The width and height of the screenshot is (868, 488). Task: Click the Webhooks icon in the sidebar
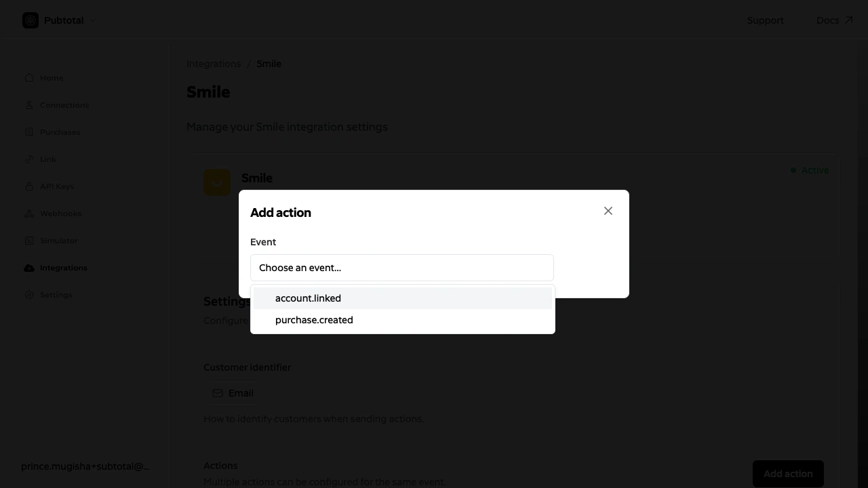click(29, 213)
